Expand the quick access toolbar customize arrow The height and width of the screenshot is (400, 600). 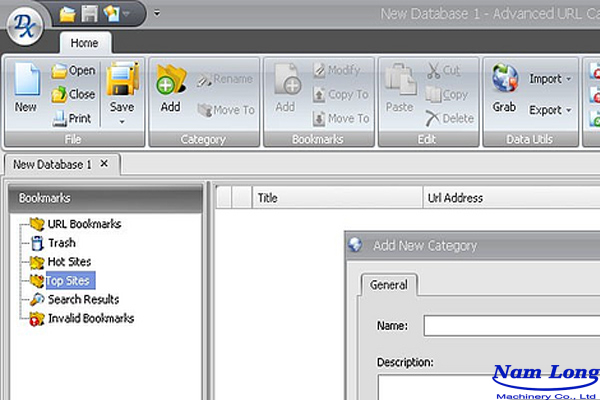(157, 15)
